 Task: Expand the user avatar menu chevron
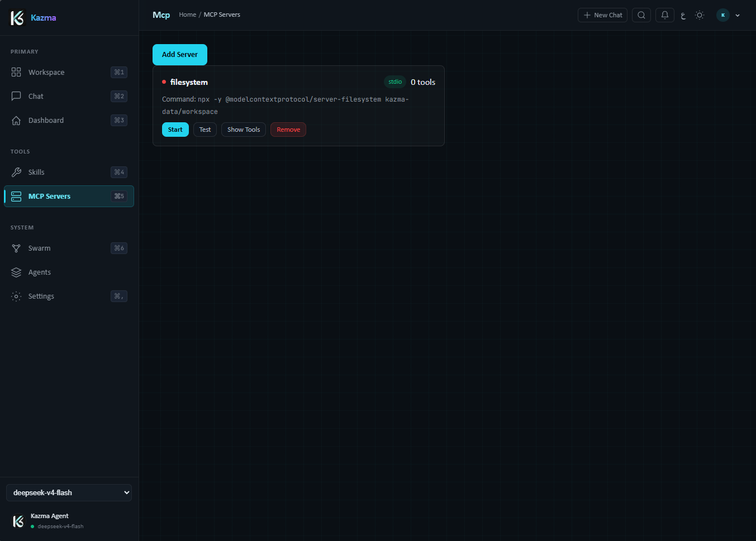(x=738, y=16)
